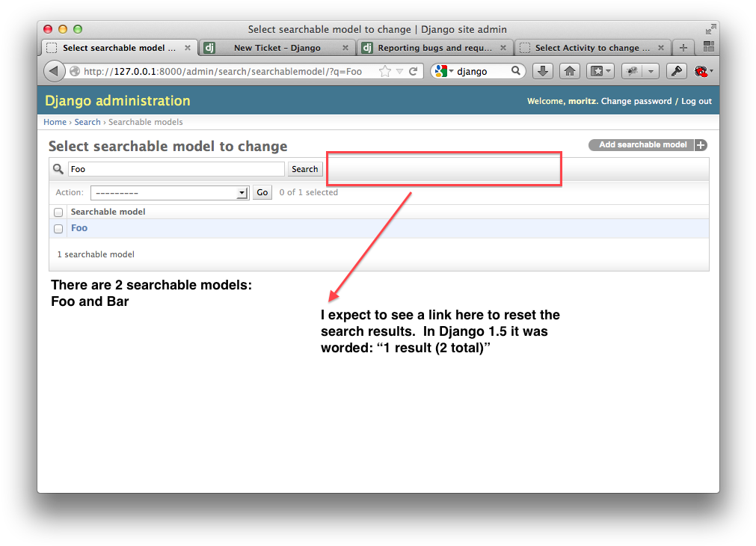Click the '1 searchable model' count text
The height and width of the screenshot is (546, 756).
96,254
